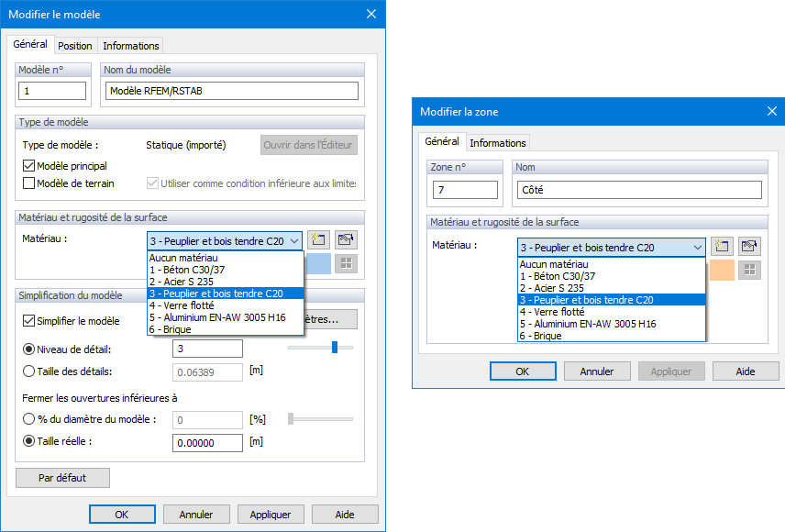Click new material icon in Modifier la zone
Viewport: 785px width, 532px height.
coord(722,246)
